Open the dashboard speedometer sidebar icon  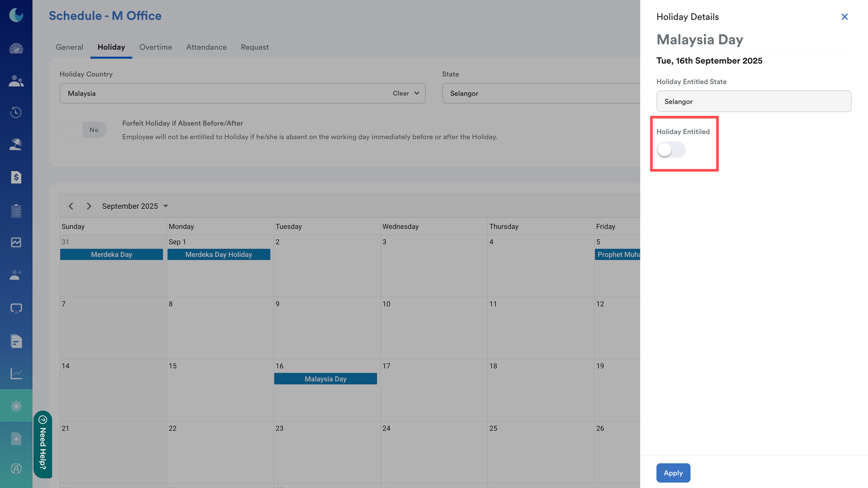pyautogui.click(x=16, y=49)
